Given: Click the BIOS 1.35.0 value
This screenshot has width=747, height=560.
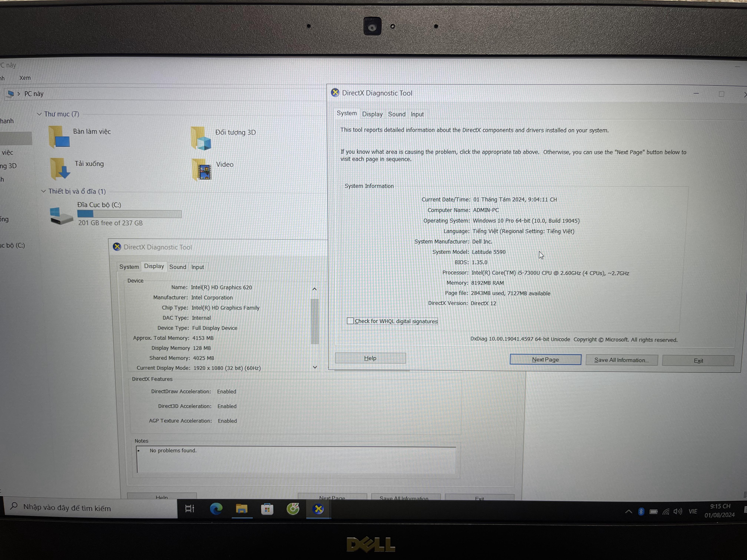Looking at the screenshot, I should [x=479, y=262].
